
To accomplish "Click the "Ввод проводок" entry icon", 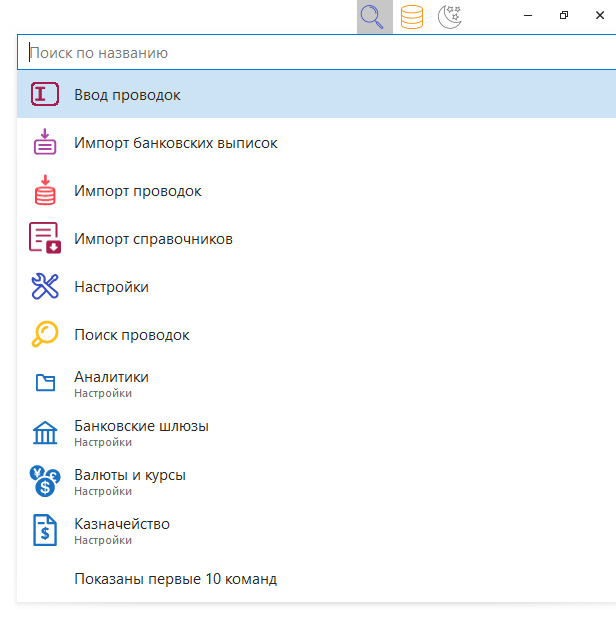I will 45,95.
